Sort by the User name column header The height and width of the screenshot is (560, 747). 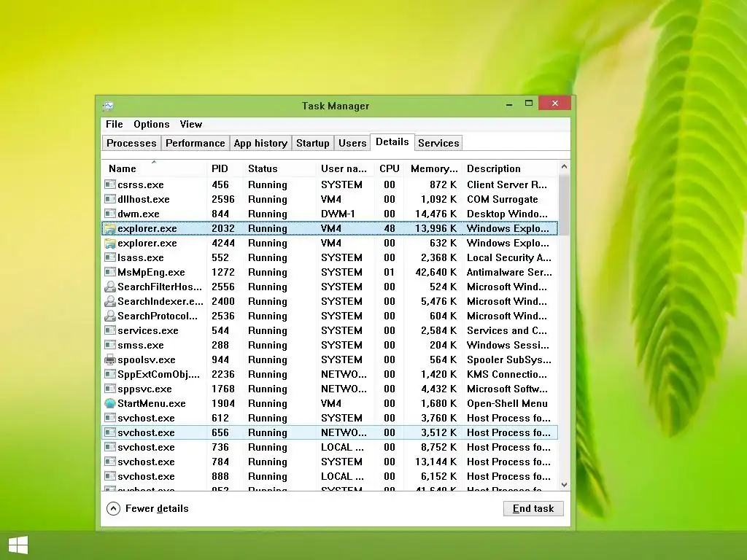coord(344,168)
